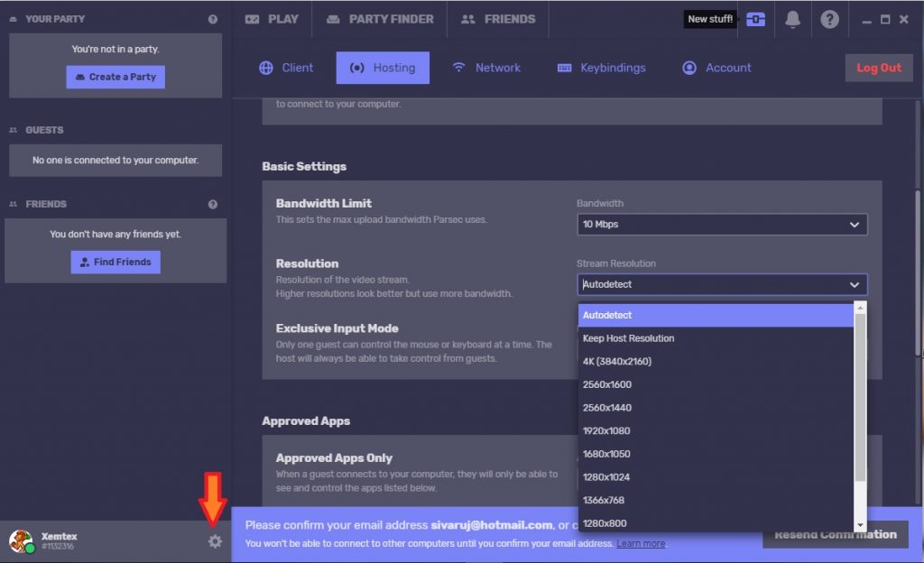Click the Xemtex username text

click(x=59, y=537)
